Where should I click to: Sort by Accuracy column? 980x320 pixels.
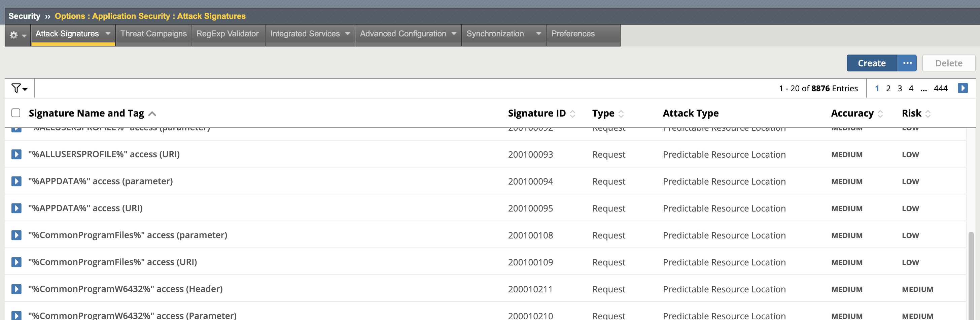tap(880, 114)
